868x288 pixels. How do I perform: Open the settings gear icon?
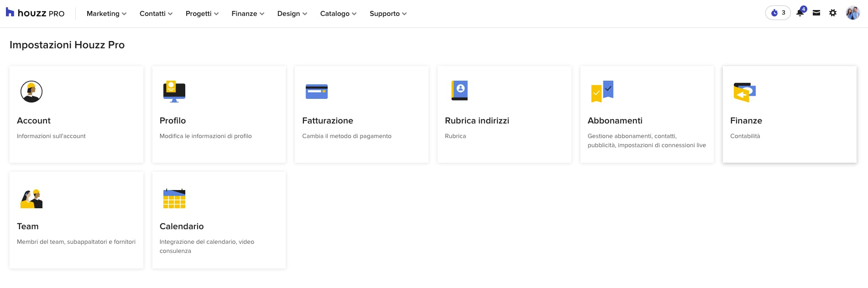pyautogui.click(x=833, y=13)
